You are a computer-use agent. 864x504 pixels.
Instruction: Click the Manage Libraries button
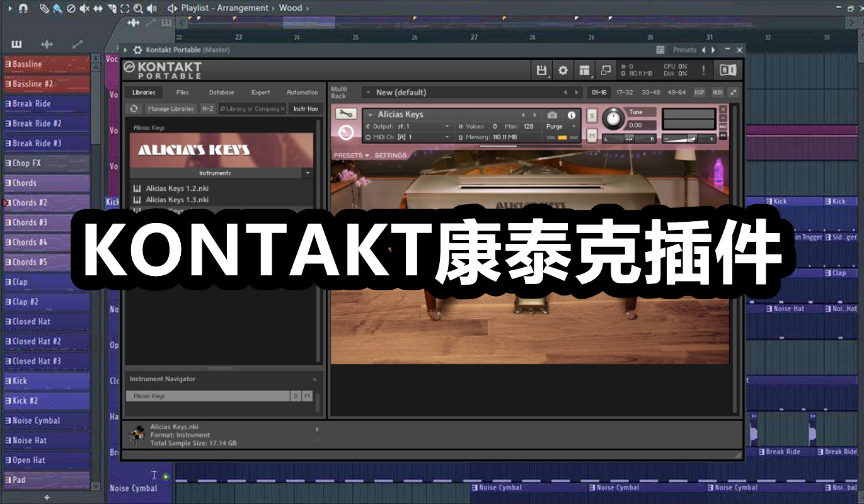(171, 109)
